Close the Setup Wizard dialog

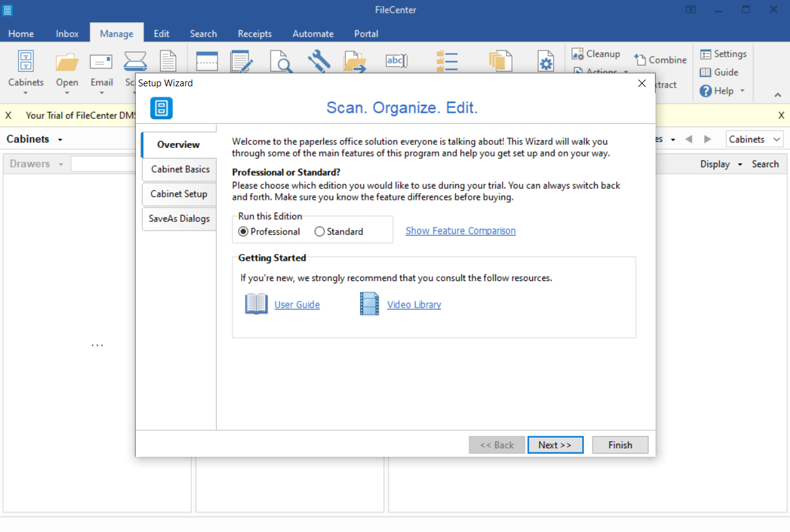[x=641, y=83]
